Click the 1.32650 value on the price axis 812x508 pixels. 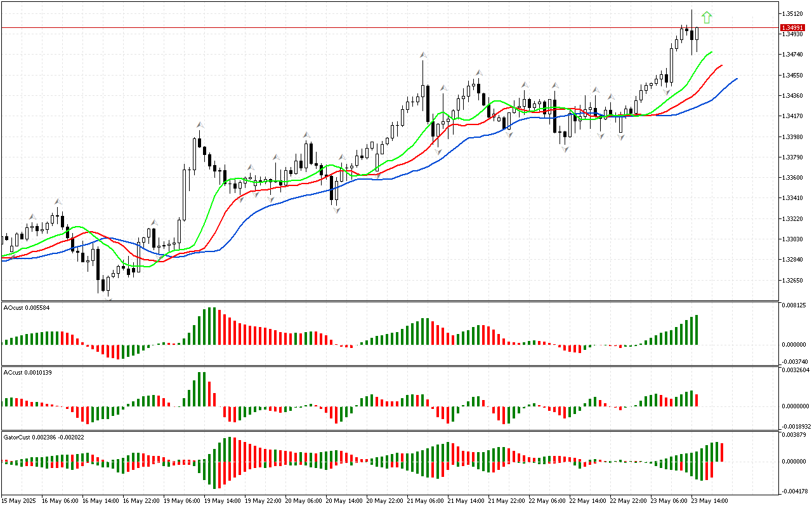pos(793,280)
